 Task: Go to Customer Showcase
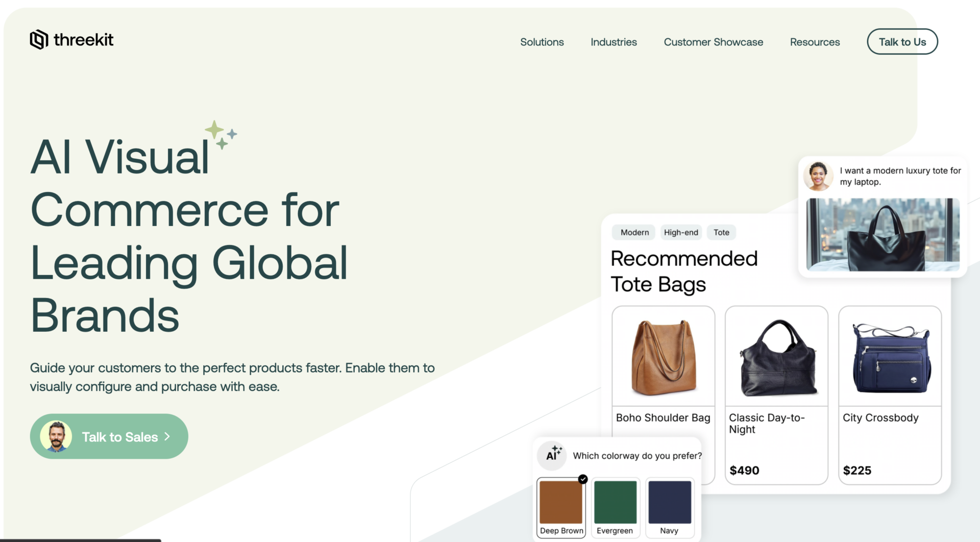[713, 42]
